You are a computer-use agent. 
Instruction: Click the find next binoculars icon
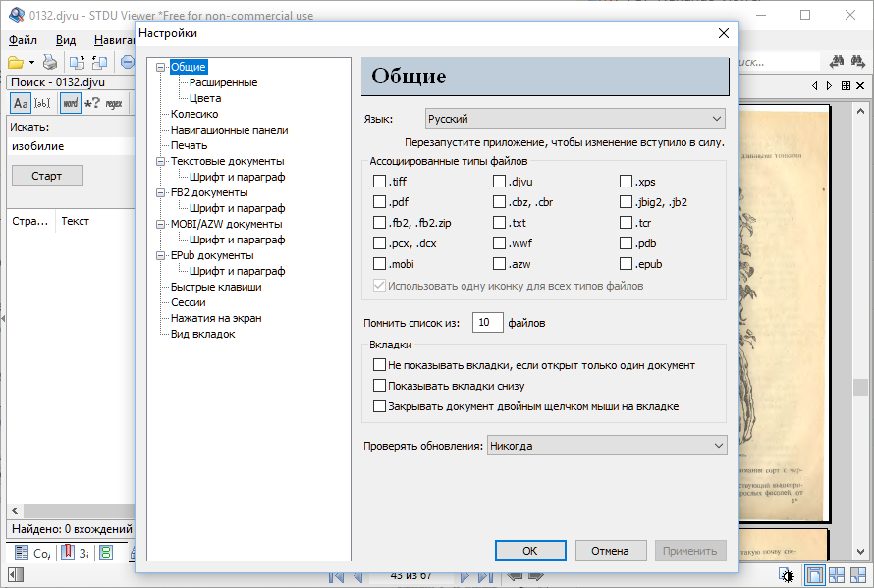point(859,62)
